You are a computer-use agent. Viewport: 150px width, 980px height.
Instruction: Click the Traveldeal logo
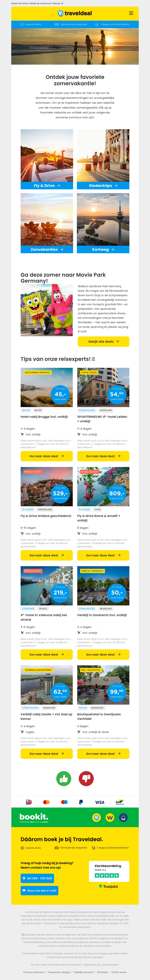[x=75, y=13]
